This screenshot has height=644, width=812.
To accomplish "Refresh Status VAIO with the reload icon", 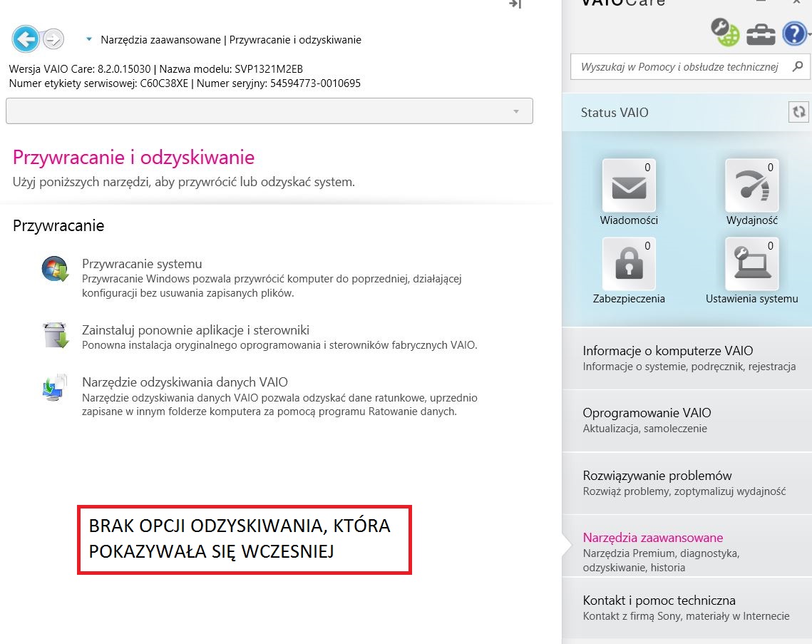I will (x=798, y=112).
